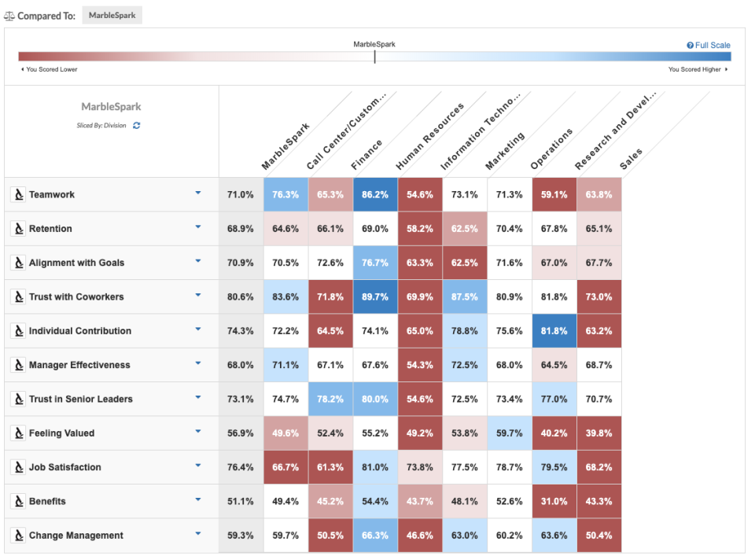Click the 89.7% Trust with Coworkers cell
This screenshot has height=560, width=755.
click(x=375, y=297)
